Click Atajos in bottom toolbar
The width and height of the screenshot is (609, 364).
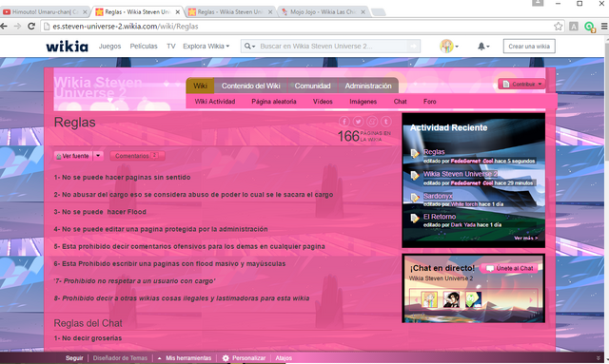pos(284,358)
